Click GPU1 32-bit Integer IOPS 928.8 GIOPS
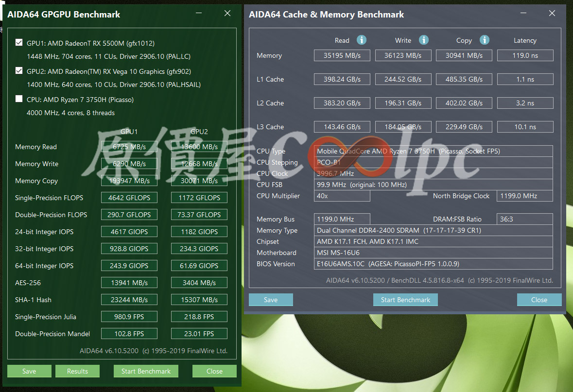 click(129, 249)
